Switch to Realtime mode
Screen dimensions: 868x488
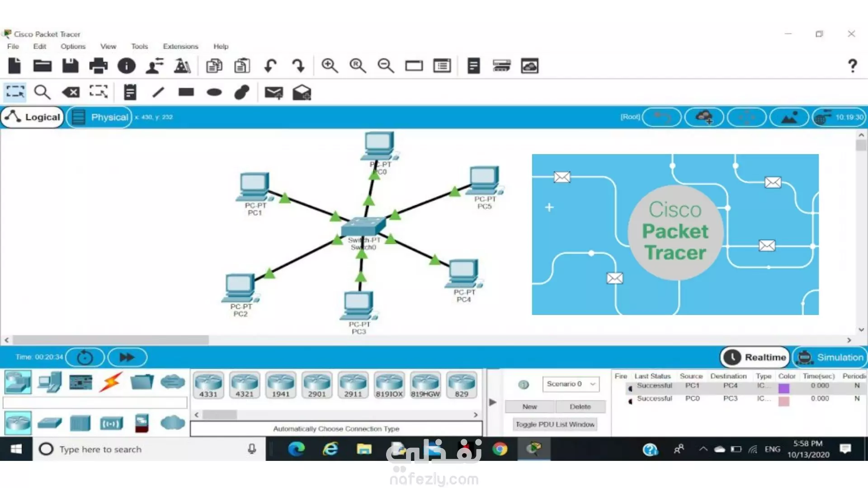click(755, 357)
